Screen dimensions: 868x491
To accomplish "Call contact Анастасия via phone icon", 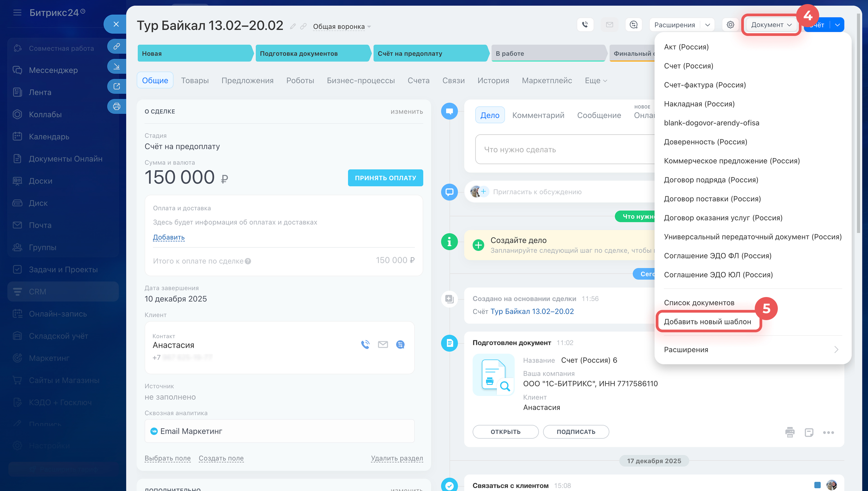I will 365,344.
